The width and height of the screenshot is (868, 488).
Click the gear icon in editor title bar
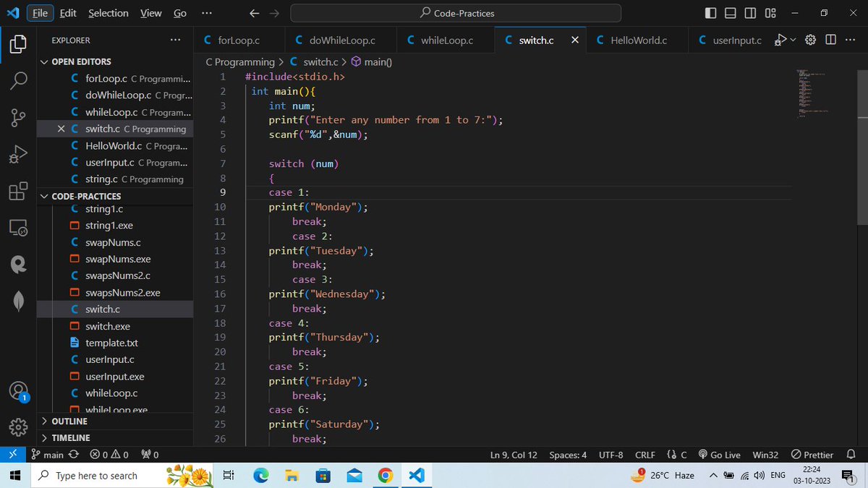click(x=811, y=40)
